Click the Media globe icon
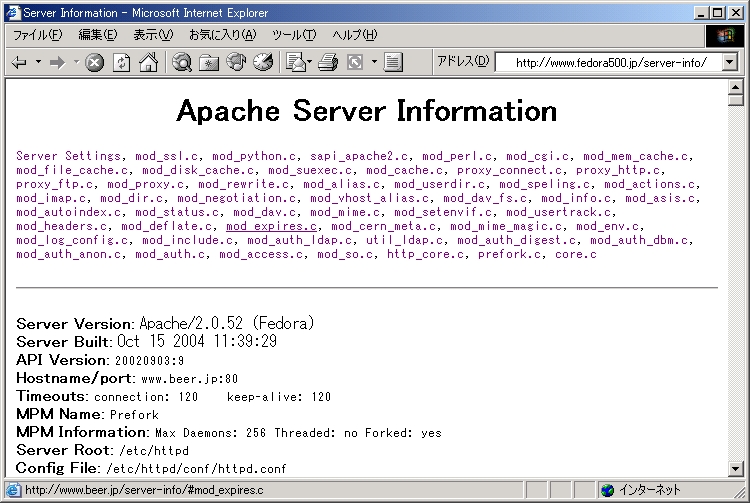Viewport: 750px width, 503px height. (236, 62)
